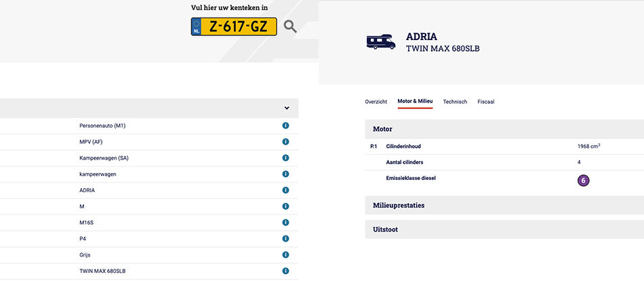The image size is (644, 281).
Task: Click info icon next to Personenauto (M1)
Action: coord(285,126)
